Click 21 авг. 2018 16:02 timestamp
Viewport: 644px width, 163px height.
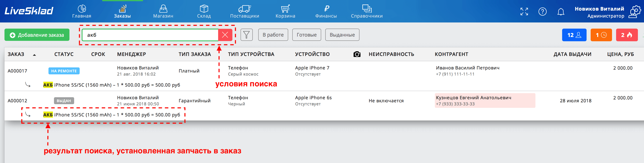pos(136,74)
